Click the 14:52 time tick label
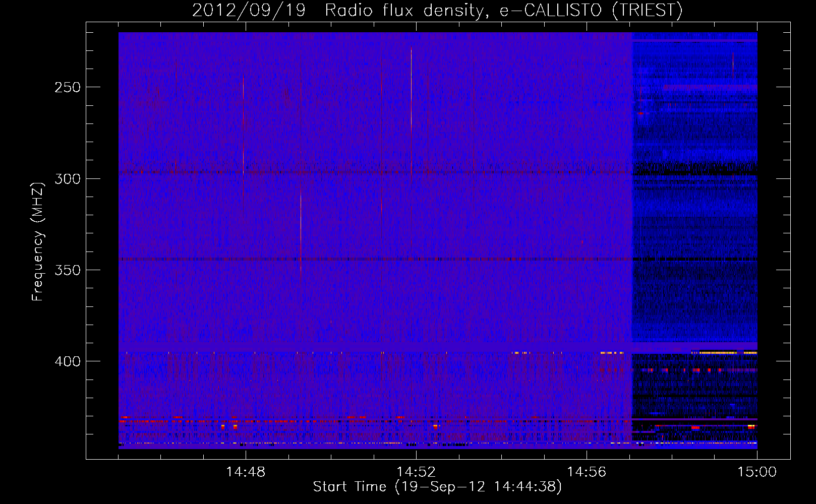Image resolution: width=816 pixels, height=504 pixels. 416,472
